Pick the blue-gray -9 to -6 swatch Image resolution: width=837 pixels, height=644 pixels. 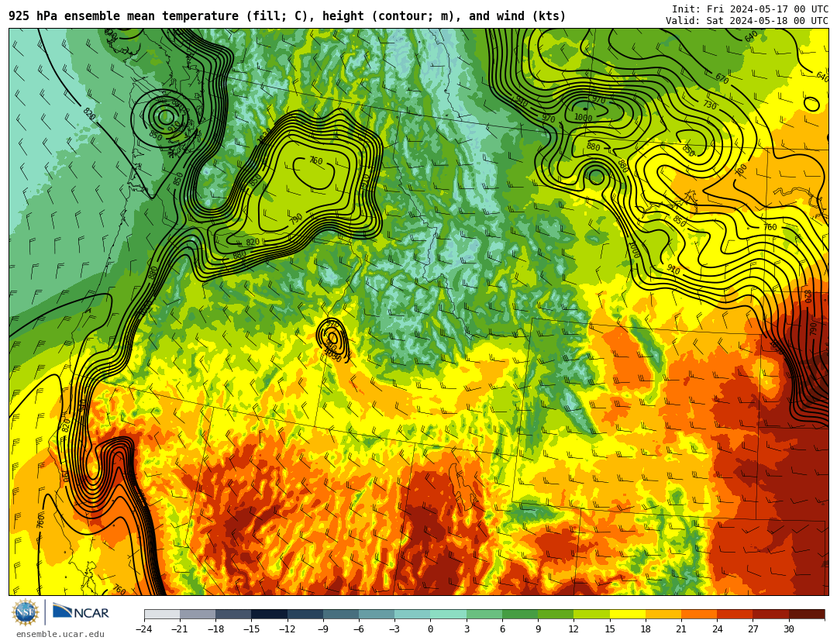click(x=341, y=614)
